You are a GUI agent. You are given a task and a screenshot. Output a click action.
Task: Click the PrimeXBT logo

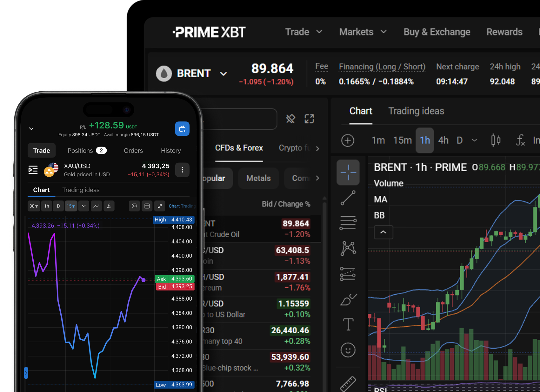[209, 32]
